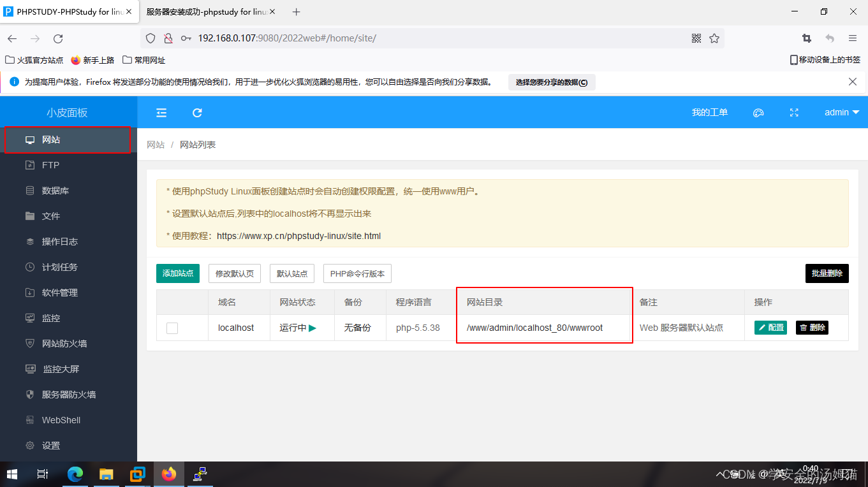Open the Windows Start menu
Image resolution: width=868 pixels, height=487 pixels.
coord(12,474)
